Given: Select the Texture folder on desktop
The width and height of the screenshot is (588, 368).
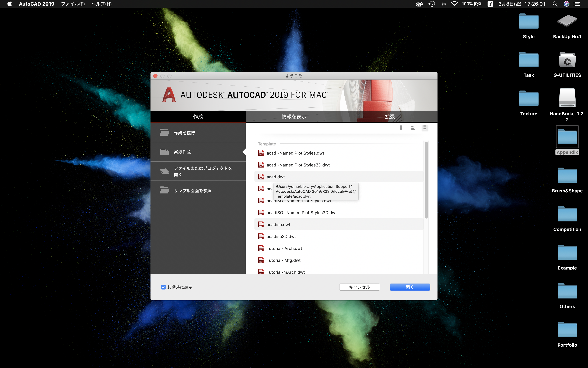Looking at the screenshot, I should (529, 98).
